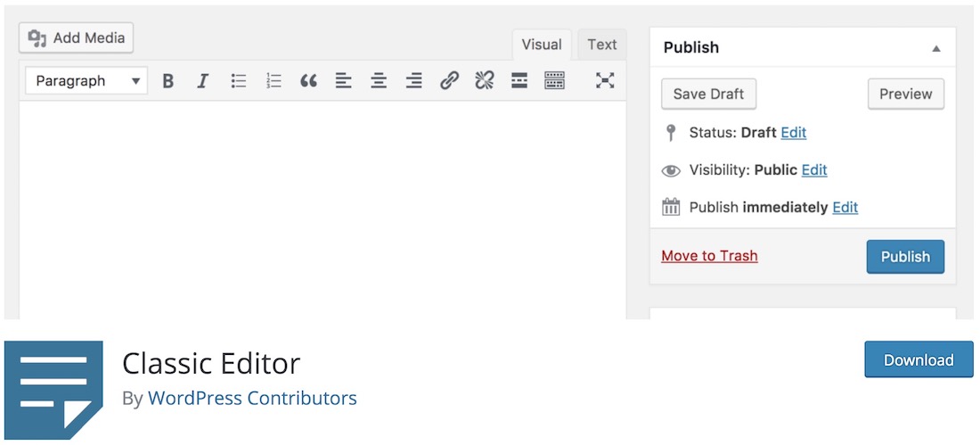Insert a numbered list

click(x=274, y=81)
